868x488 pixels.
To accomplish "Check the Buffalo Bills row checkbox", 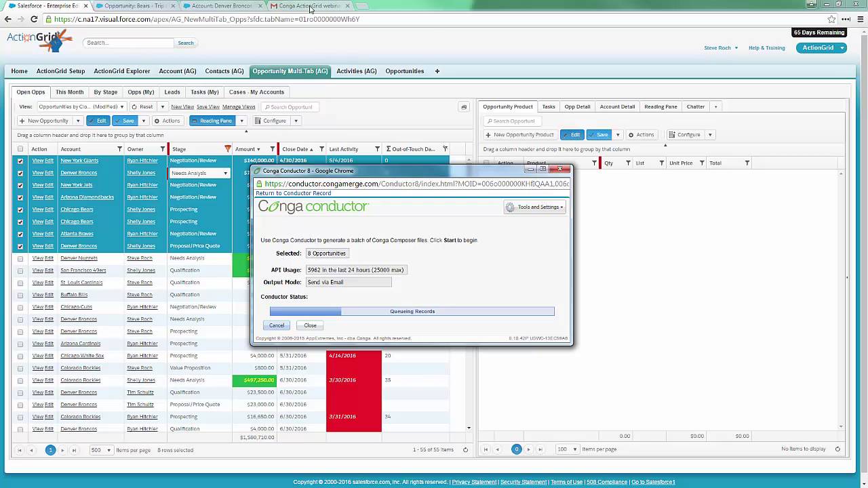I will point(20,295).
